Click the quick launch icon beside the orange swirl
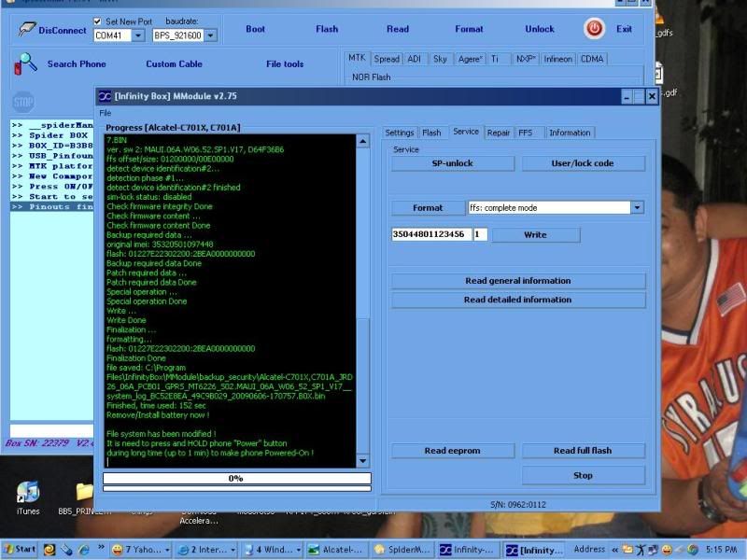 [x=66, y=550]
